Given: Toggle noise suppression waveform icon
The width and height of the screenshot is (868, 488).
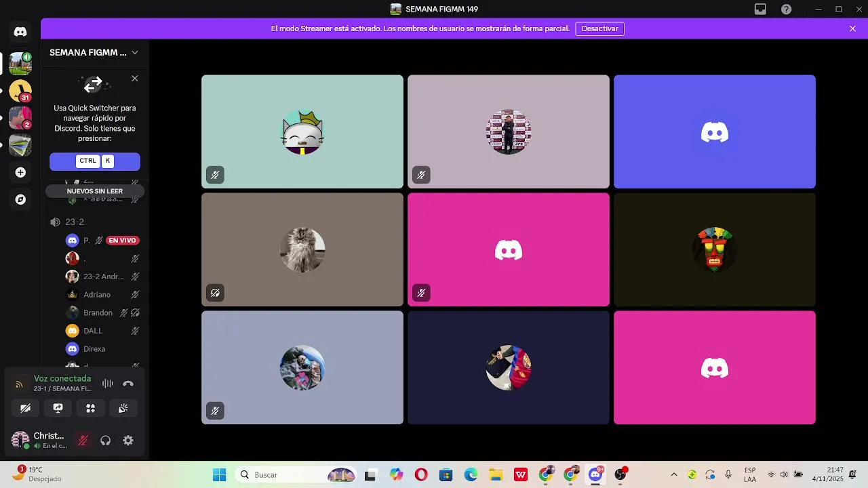Looking at the screenshot, I should (108, 384).
